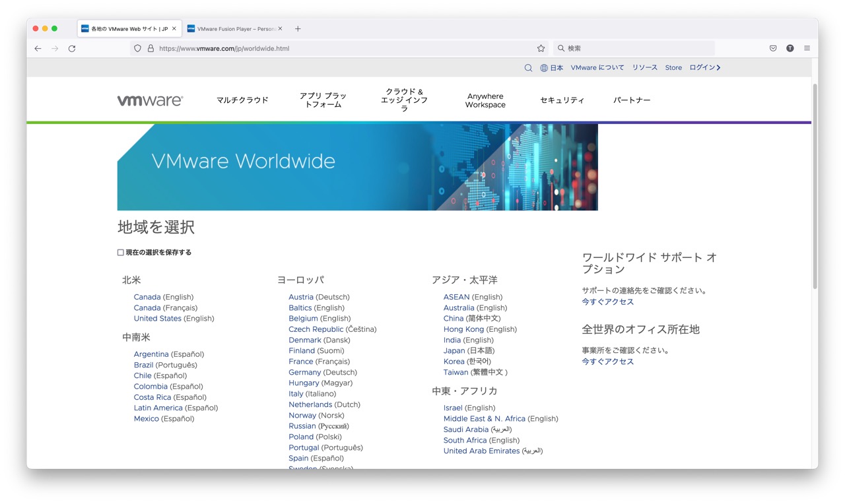
Task: Open the マルチクラウド navigation menu
Action: [x=242, y=100]
